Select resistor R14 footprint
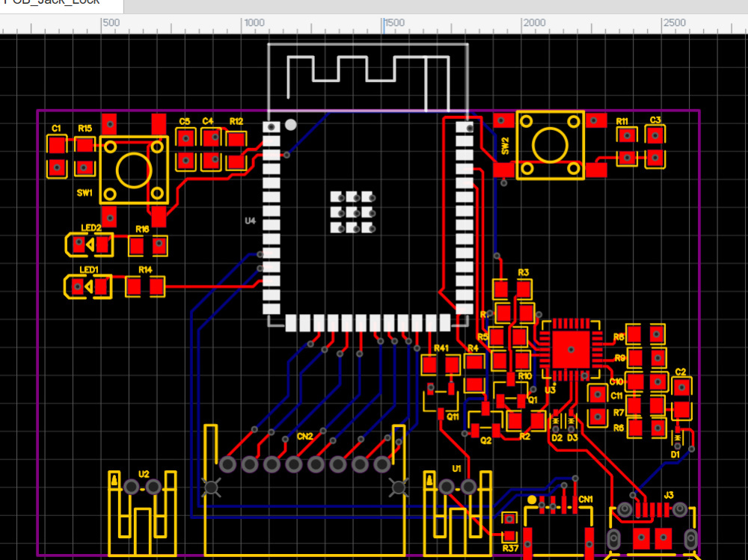The image size is (748, 560). pos(146,286)
